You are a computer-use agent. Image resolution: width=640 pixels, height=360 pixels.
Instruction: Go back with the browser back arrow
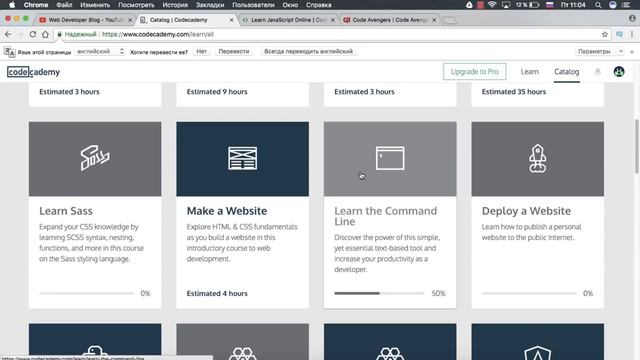pyautogui.click(x=8, y=34)
